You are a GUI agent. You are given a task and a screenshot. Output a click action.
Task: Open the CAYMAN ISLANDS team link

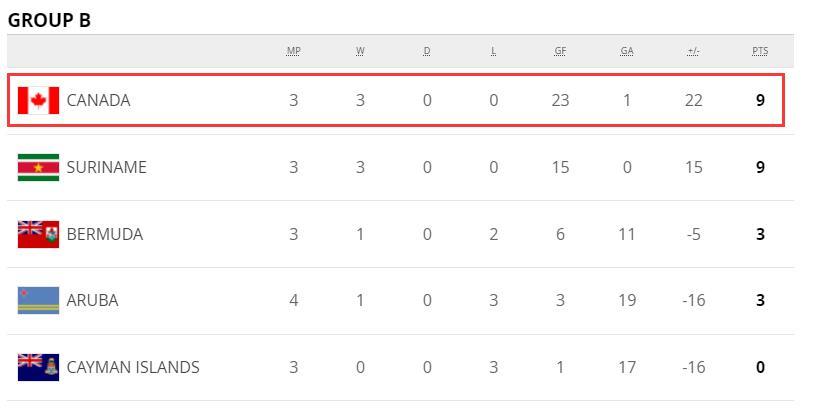(x=133, y=367)
